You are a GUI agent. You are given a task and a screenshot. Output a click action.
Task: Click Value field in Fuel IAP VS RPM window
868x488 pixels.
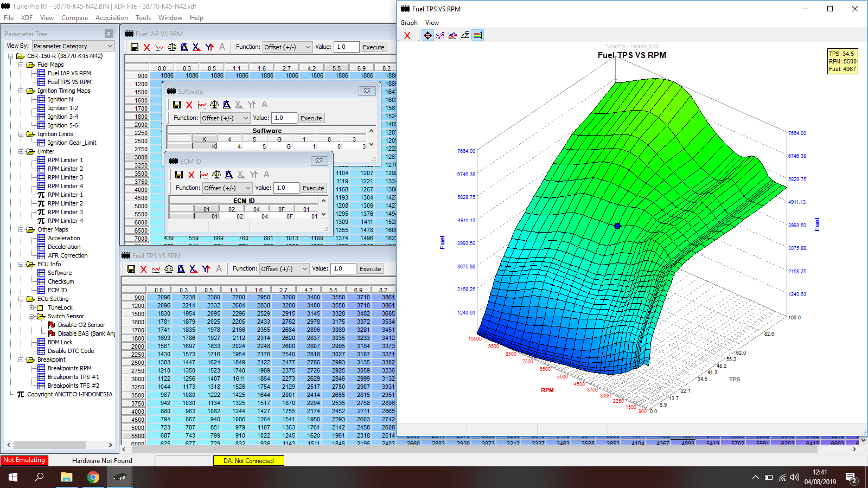[x=346, y=47]
